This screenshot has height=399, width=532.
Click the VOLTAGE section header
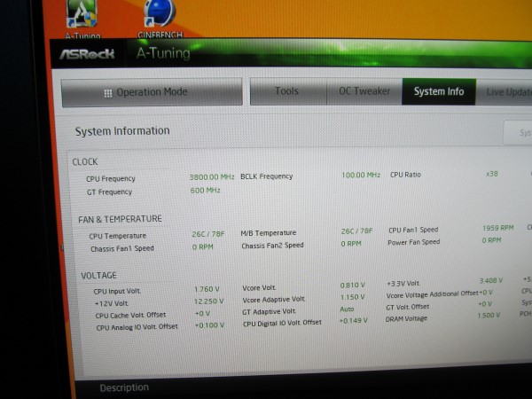[x=98, y=275]
